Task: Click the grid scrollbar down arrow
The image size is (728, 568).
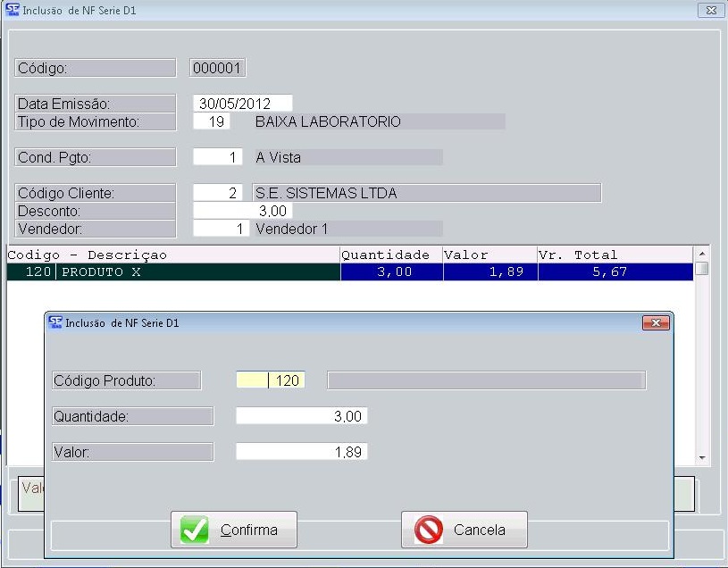Action: coord(702,457)
